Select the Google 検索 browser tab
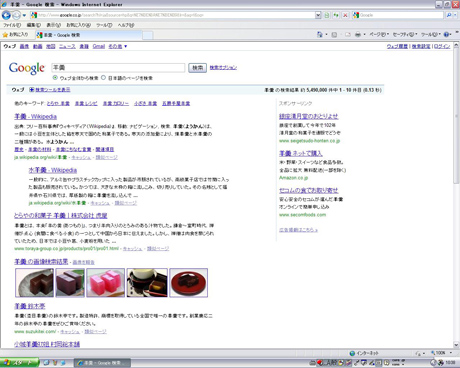The height and width of the screenshot is (368, 460). [x=88, y=35]
